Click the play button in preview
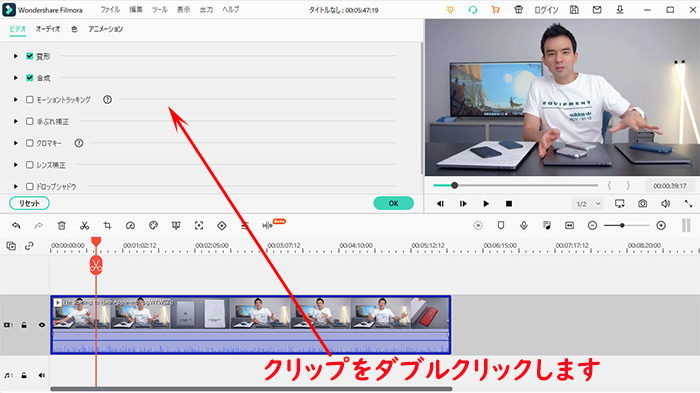The width and height of the screenshot is (700, 393). point(486,204)
